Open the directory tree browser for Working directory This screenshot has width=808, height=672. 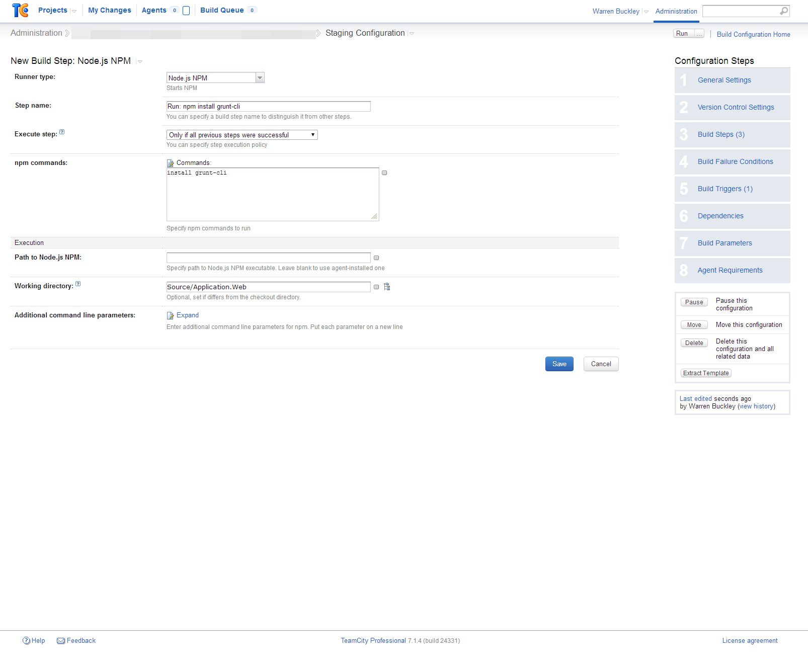[x=387, y=287]
